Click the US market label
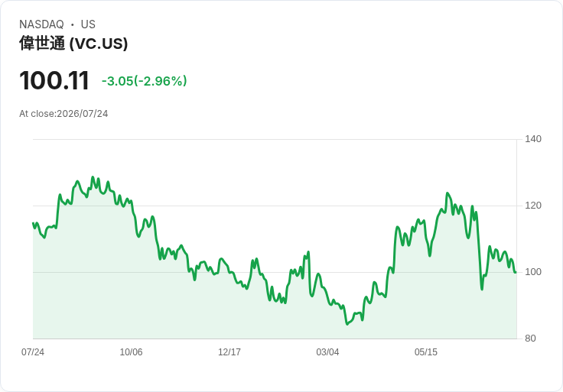The width and height of the screenshot is (563, 392). pyautogui.click(x=88, y=24)
